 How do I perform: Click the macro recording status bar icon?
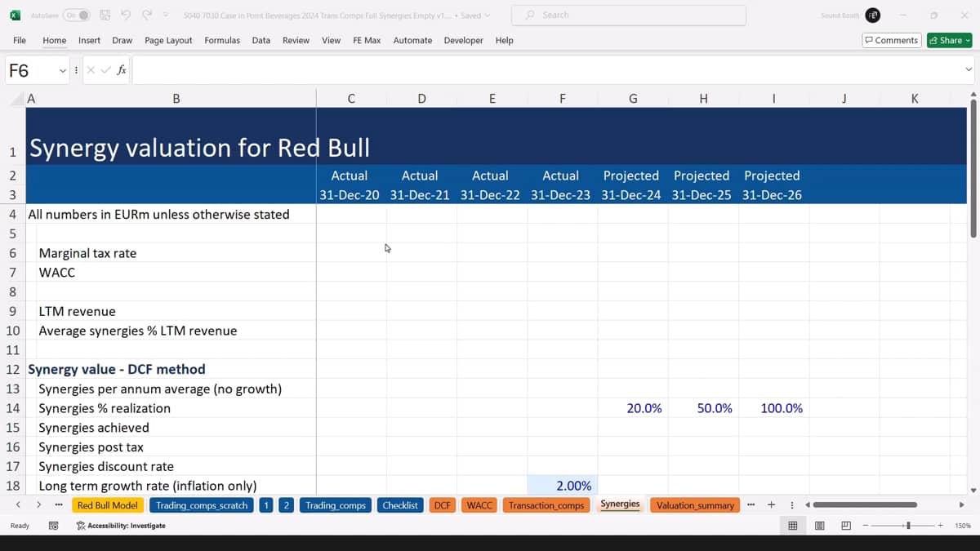53,526
